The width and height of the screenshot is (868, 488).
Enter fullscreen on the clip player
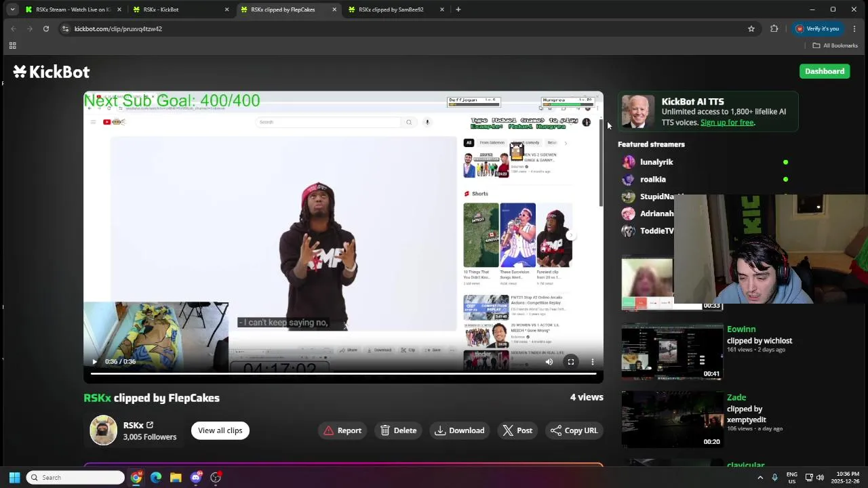click(x=571, y=362)
